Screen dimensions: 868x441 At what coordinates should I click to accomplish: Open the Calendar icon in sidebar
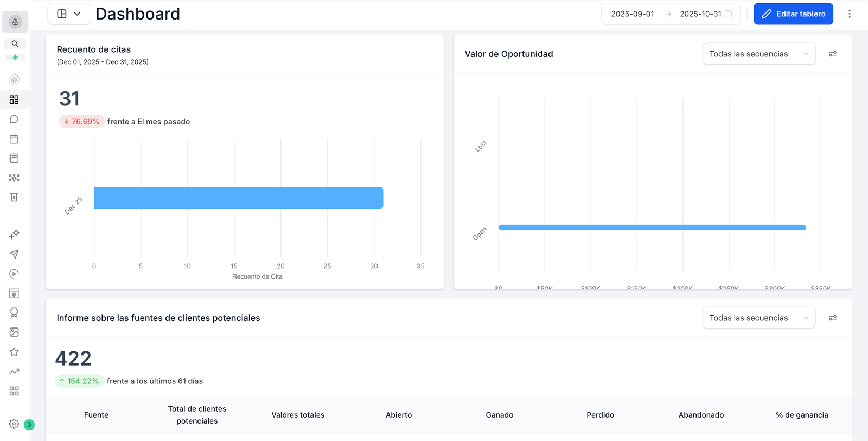point(14,139)
